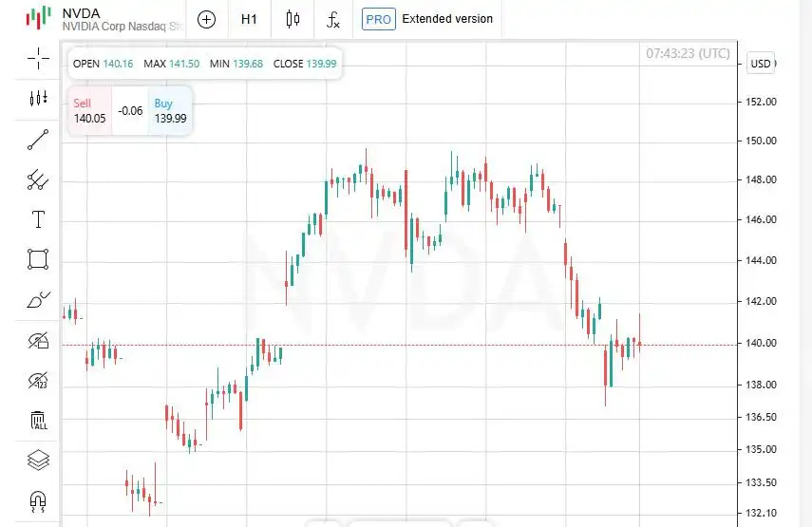Select the trend line drawing tool
This screenshot has width=812, height=527.
pos(38,140)
